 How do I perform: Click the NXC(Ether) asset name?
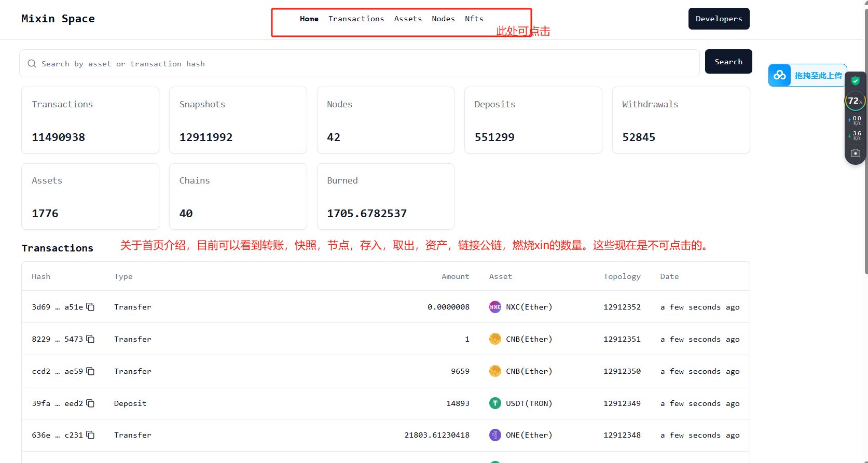[529, 307]
